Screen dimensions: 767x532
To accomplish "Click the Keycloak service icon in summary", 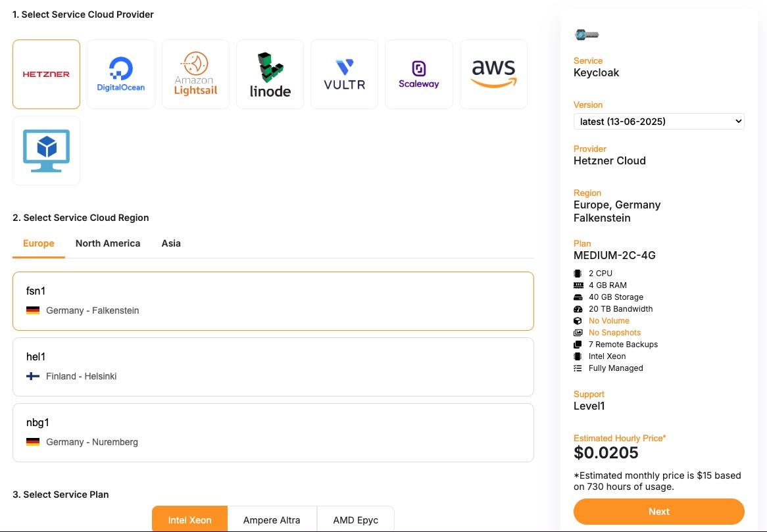I will point(586,35).
